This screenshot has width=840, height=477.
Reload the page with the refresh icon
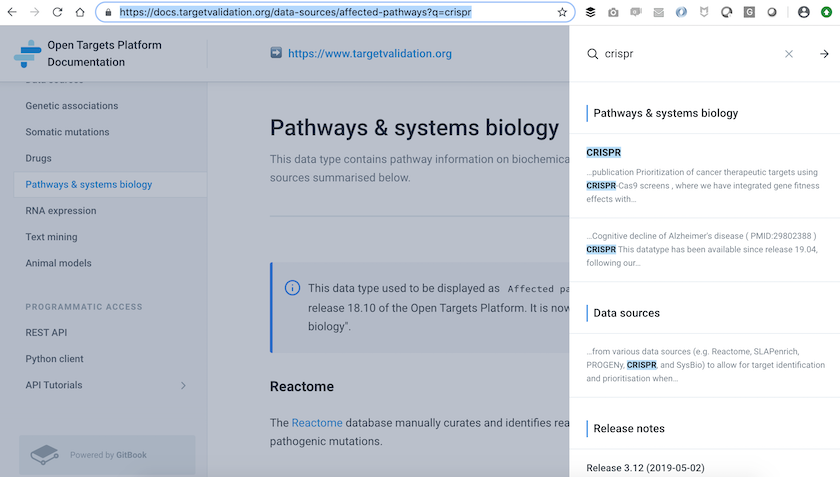[x=57, y=12]
